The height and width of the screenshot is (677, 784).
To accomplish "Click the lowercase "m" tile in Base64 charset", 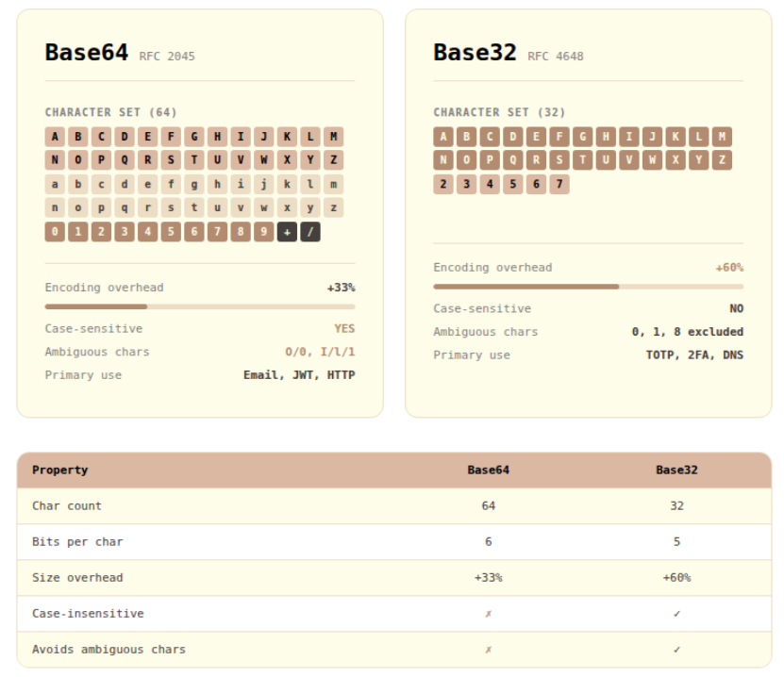I will [x=332, y=183].
